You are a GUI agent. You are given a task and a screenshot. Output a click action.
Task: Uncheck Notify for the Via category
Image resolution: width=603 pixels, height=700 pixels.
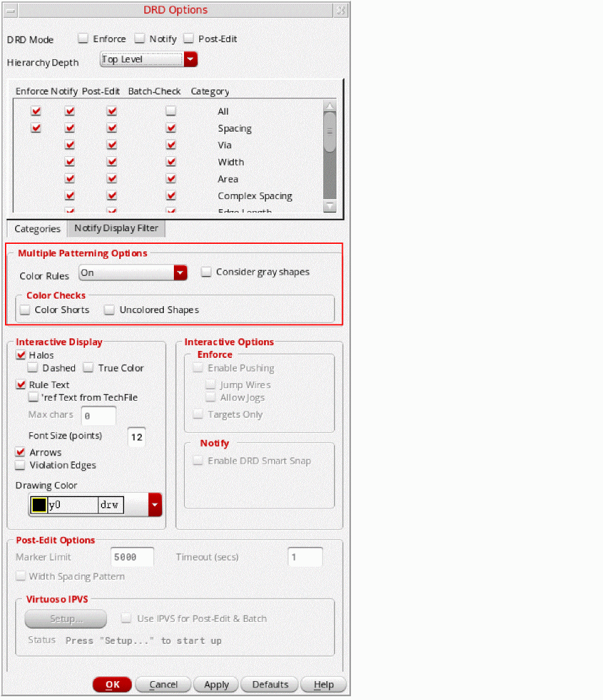[x=70, y=145]
